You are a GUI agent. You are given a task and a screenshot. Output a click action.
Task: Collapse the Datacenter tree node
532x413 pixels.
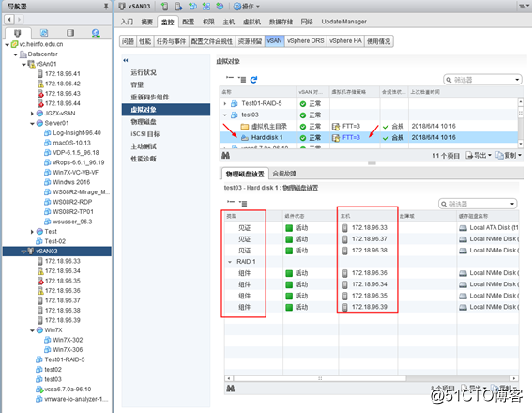coord(15,54)
